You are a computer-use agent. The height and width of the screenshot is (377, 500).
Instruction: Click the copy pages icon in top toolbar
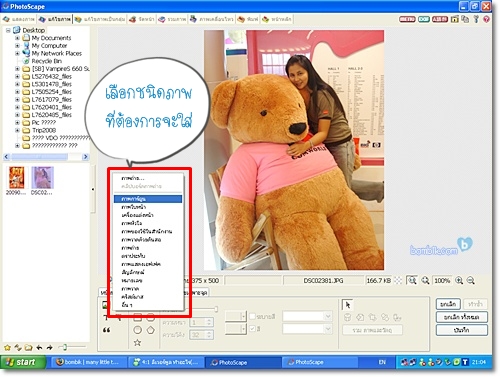[x=465, y=19]
